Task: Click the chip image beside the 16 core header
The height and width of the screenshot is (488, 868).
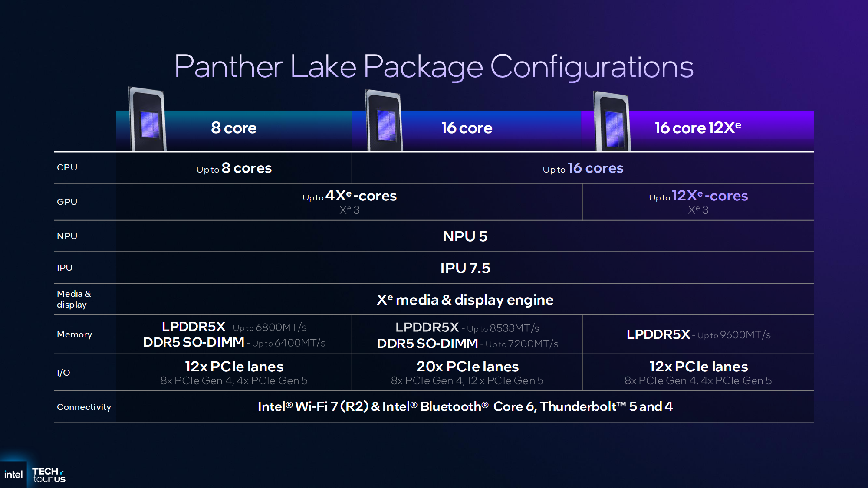Action: 384,121
